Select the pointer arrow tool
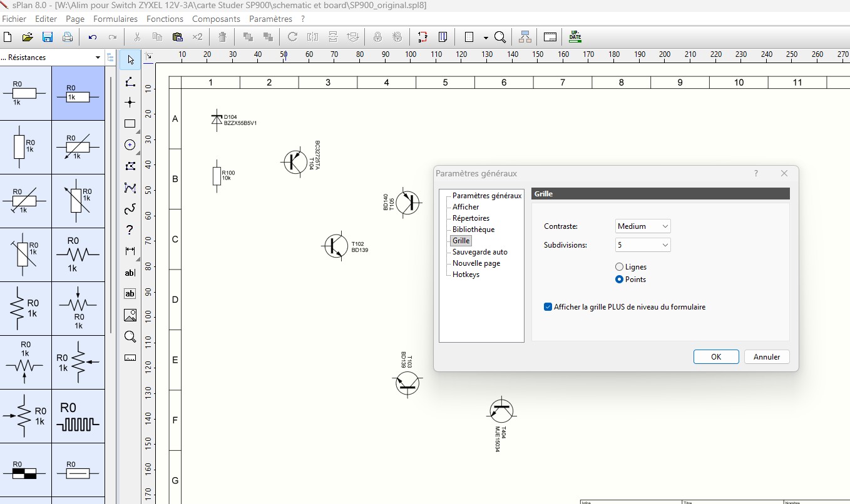Viewport: 850px width, 504px height. pos(130,60)
